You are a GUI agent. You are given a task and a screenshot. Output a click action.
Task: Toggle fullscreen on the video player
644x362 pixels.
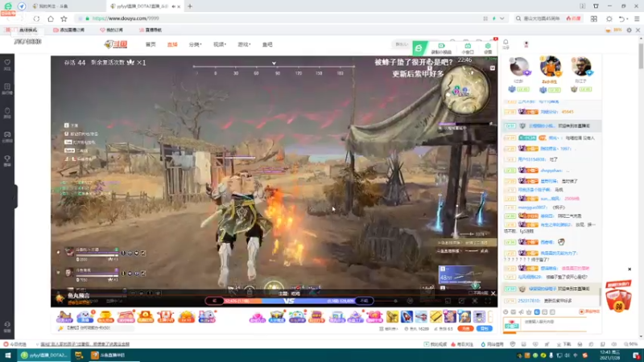coord(488,301)
